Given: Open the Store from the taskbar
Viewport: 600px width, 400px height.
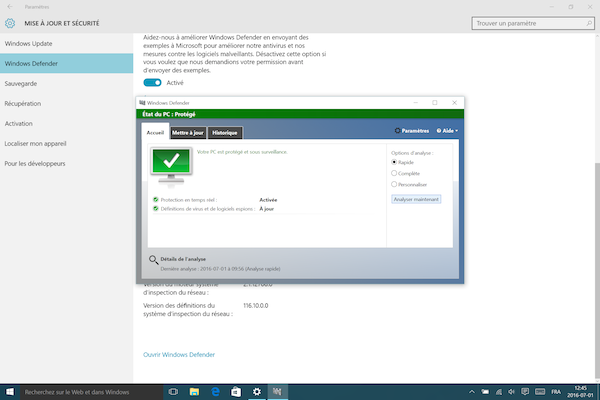Looking at the screenshot, I should point(236,392).
